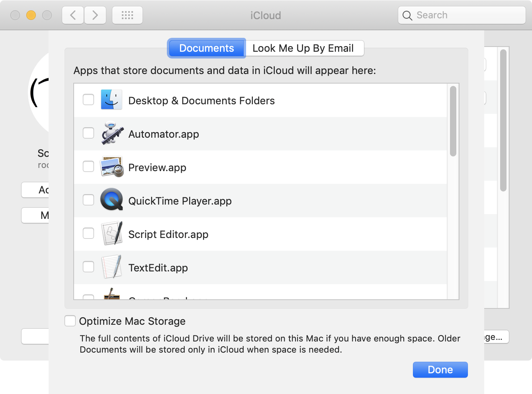Click the Preview app icon

click(x=111, y=166)
